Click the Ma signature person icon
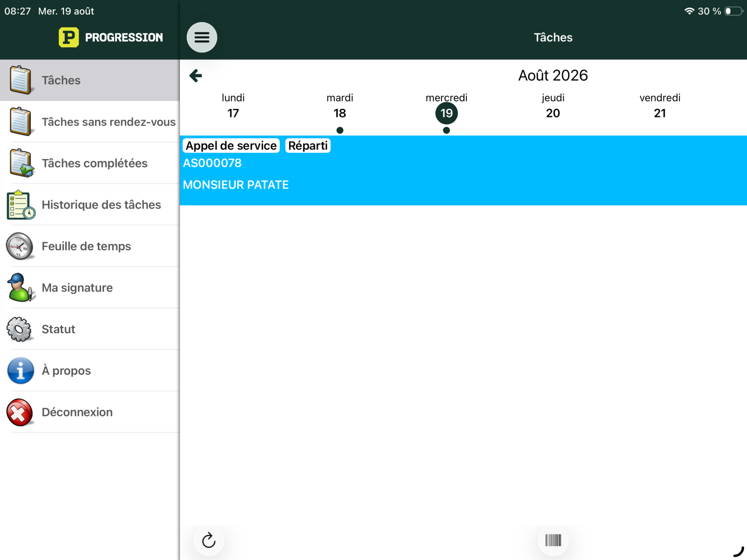Screen dimensions: 747x560 coord(20,288)
